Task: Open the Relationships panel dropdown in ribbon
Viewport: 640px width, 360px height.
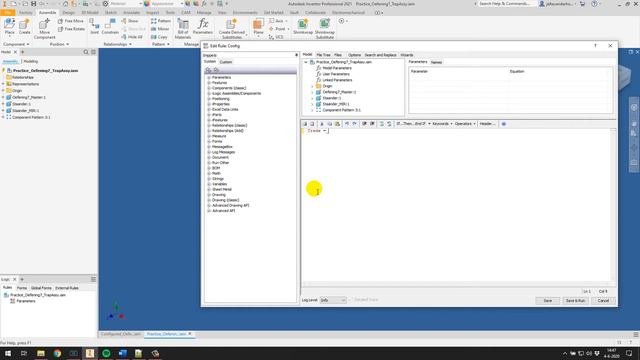Action: click(x=117, y=44)
